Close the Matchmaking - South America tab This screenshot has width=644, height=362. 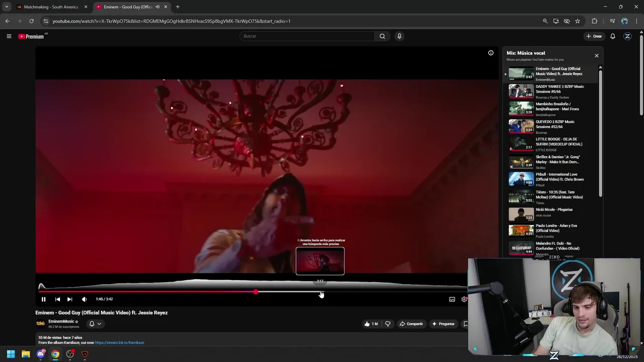click(86, 7)
